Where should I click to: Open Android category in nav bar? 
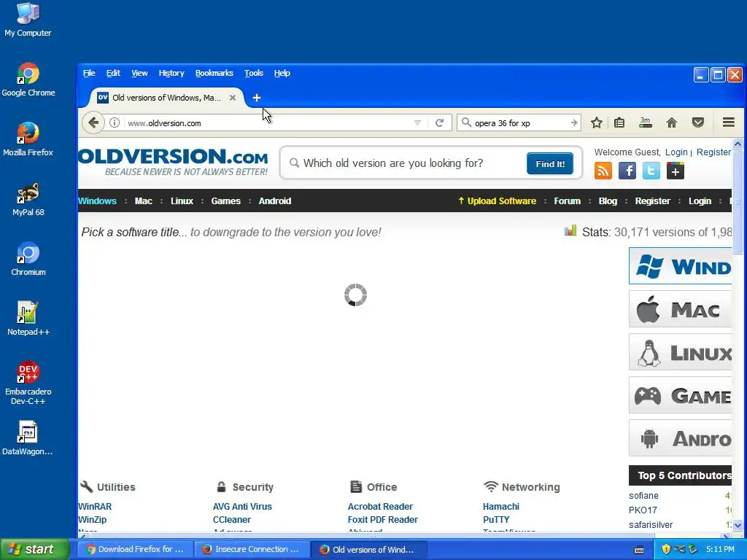pyautogui.click(x=275, y=201)
